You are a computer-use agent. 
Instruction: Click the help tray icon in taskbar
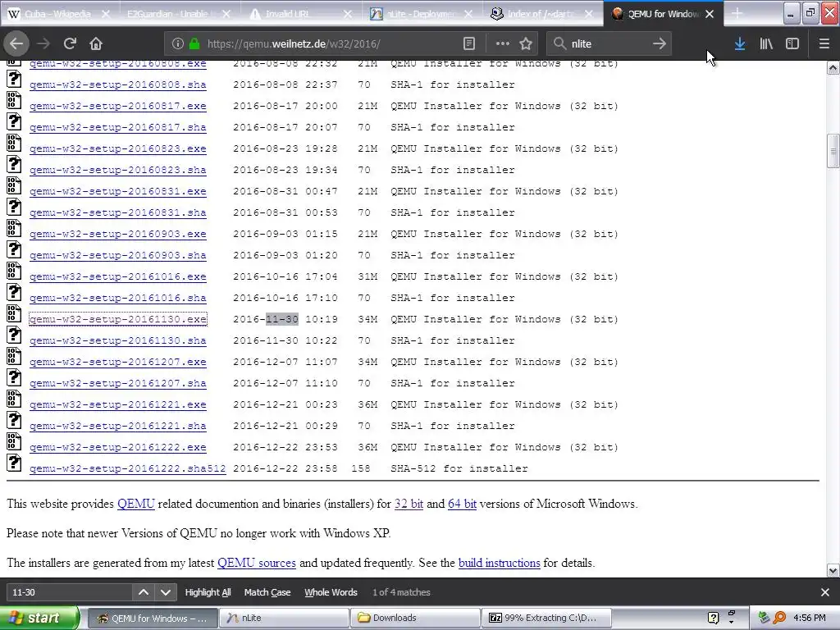click(713, 618)
